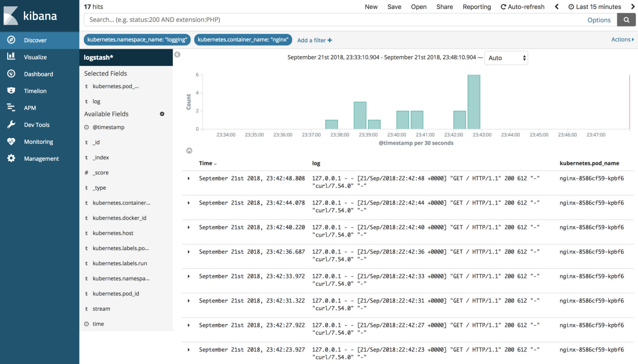Click the kubernetes.pod_name column header
The image size is (638, 364).
(x=589, y=163)
